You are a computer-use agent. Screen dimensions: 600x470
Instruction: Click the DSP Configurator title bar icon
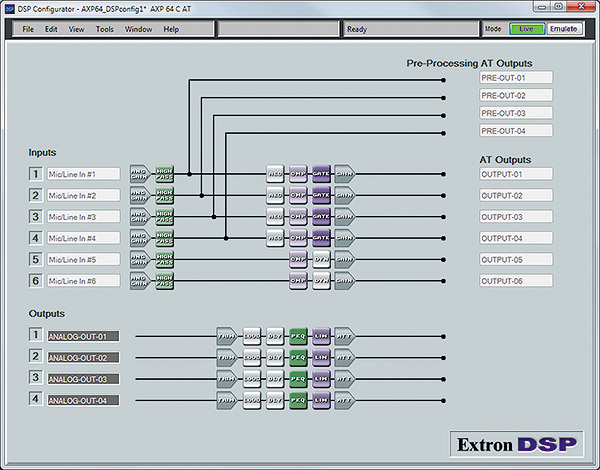click(10, 9)
